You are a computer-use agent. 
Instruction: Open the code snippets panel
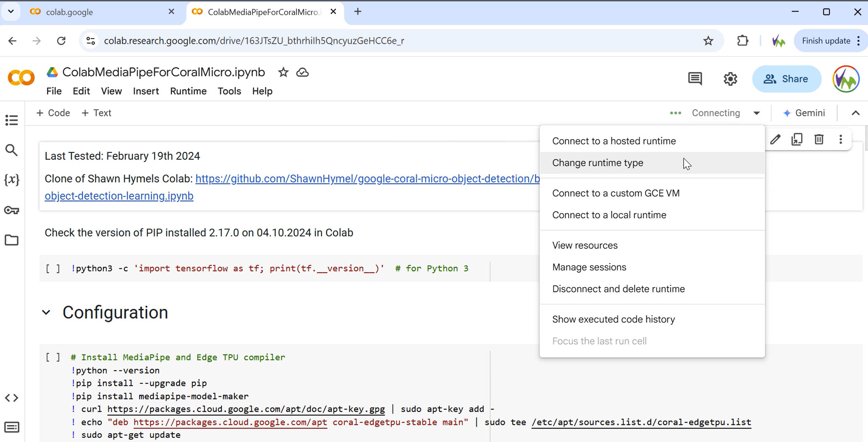[12, 397]
